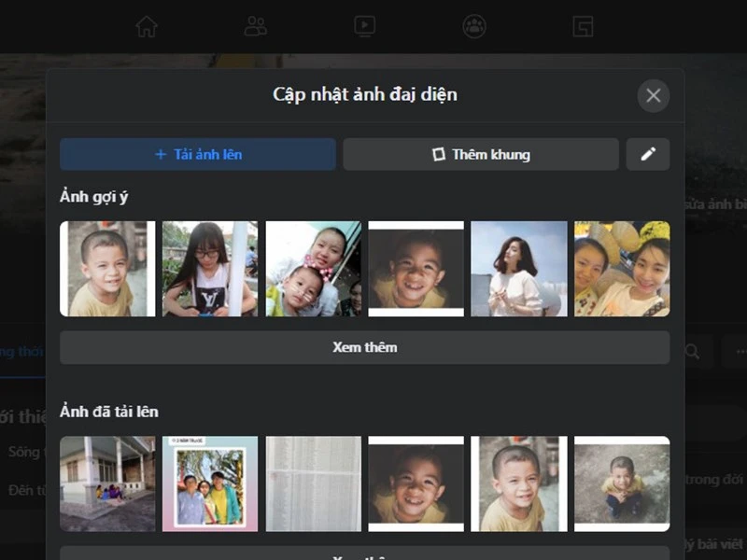Image resolution: width=747 pixels, height=560 pixels.
Task: Select the Home icon in top navigation
Action: coord(146,27)
